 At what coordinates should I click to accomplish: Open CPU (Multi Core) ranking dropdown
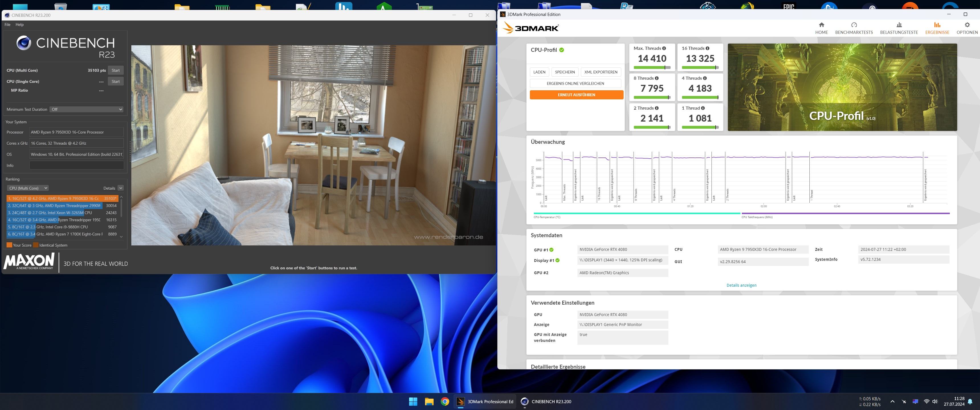coord(28,188)
